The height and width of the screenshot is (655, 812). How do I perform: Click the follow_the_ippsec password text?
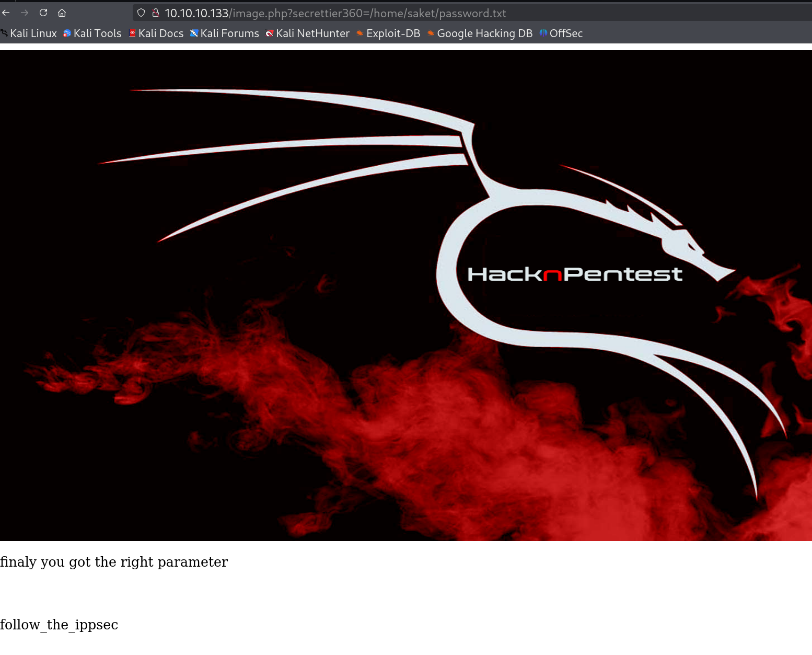[59, 625]
